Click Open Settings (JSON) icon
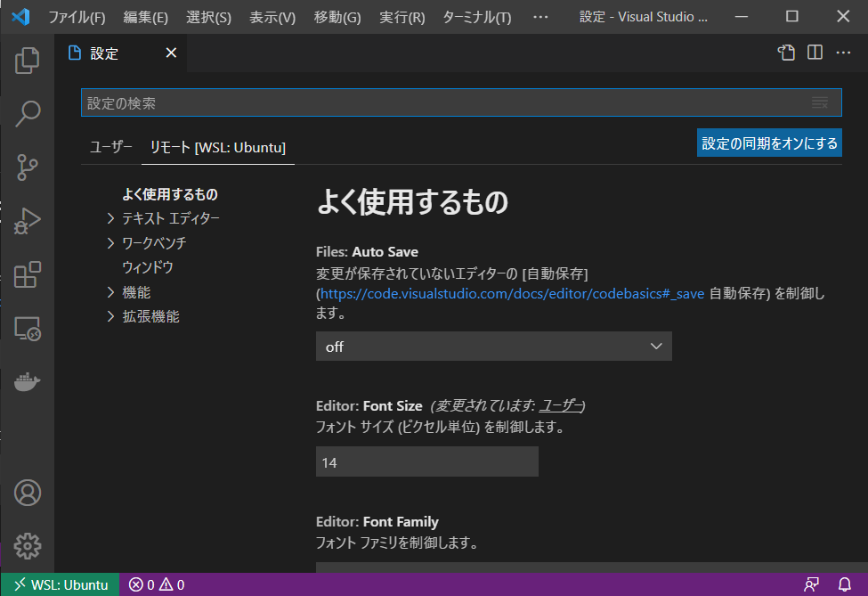 click(786, 53)
